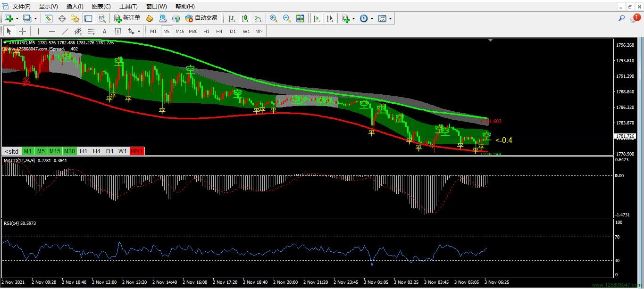The image size is (644, 289).
Task: Toggle 自动交易 auto trading
Action: 201,18
